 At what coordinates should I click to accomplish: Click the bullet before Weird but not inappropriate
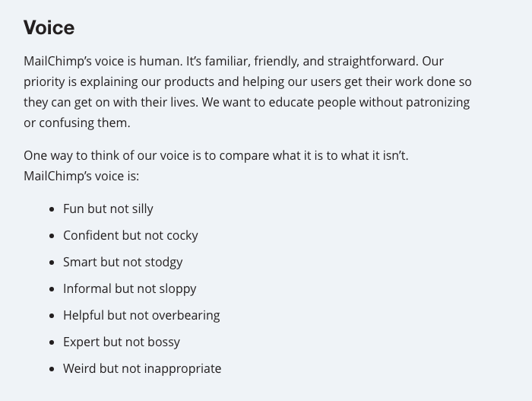click(52, 369)
